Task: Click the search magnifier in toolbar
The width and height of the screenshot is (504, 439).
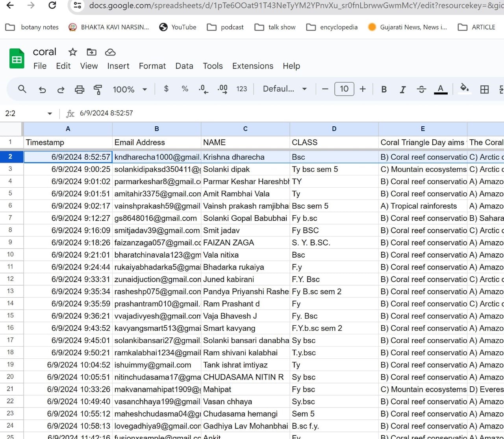Action: 22,89
